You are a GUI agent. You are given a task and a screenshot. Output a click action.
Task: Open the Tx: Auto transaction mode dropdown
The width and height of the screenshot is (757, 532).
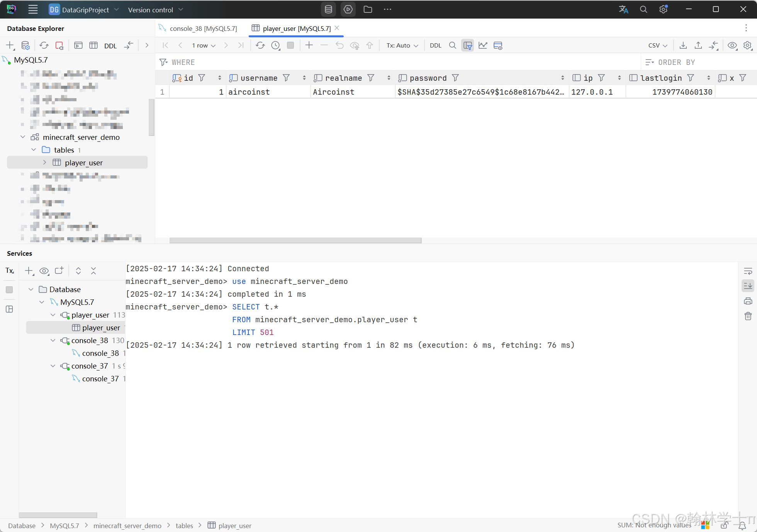[402, 45]
